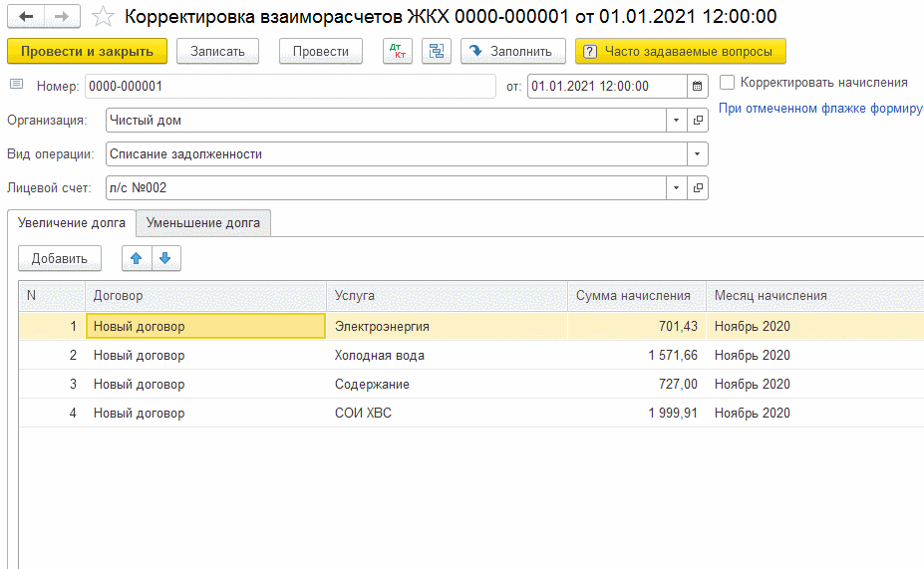Screen dimensions: 924x569
Task: Move row up with blue arrow
Action: click(137, 258)
